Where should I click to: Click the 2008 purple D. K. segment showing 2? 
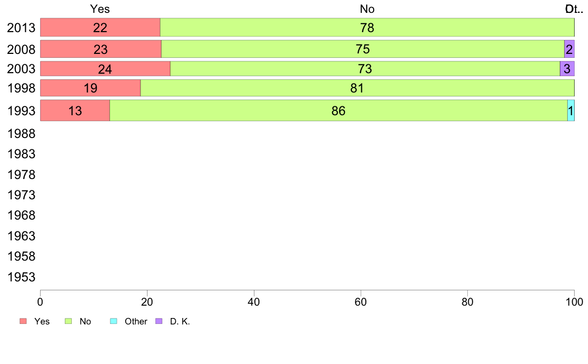tap(569, 49)
